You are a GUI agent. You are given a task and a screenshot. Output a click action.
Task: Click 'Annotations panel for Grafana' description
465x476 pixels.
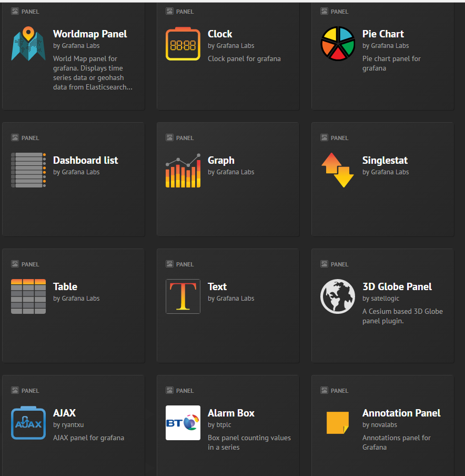click(397, 442)
